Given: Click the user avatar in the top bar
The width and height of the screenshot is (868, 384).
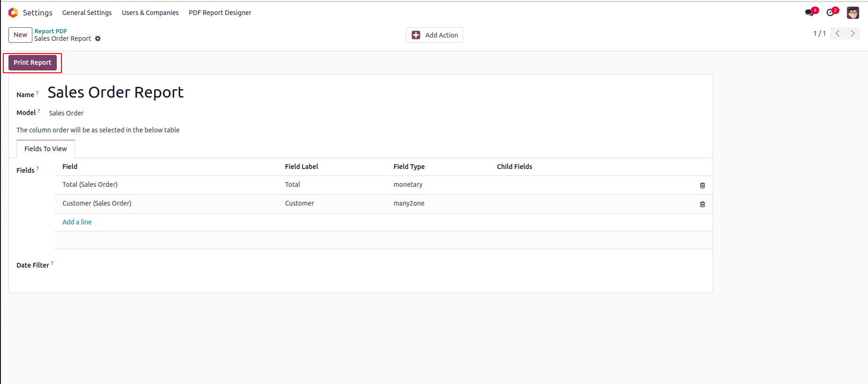Looking at the screenshot, I should tap(853, 13).
